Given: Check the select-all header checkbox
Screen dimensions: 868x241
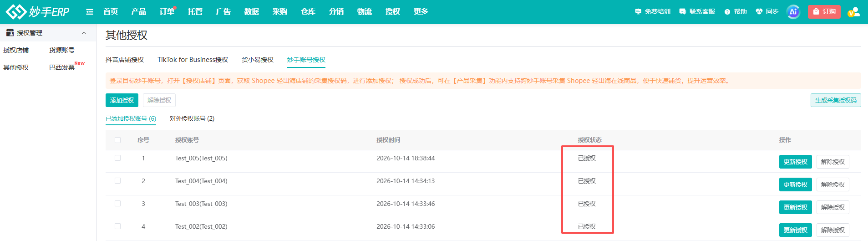Looking at the screenshot, I should click(x=118, y=140).
